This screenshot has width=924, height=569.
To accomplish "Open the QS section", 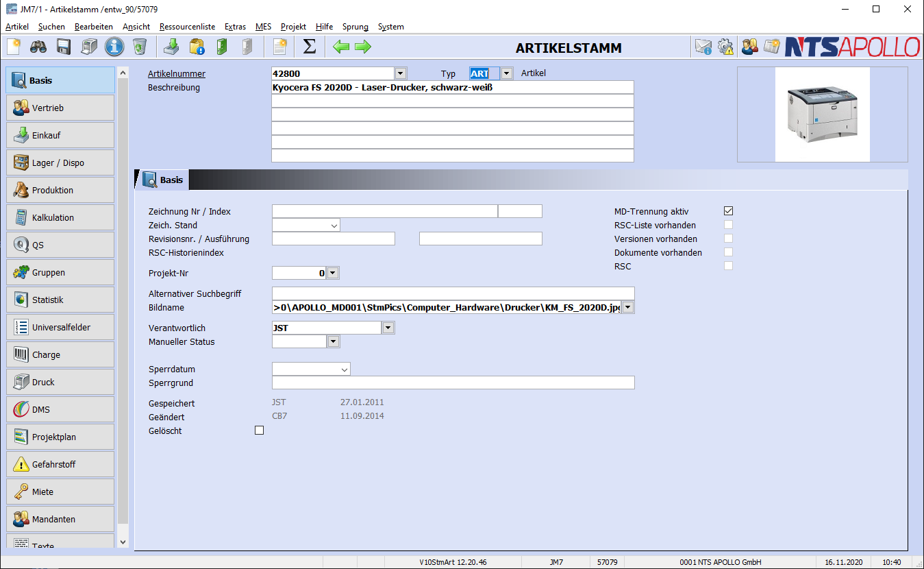I will click(x=60, y=245).
